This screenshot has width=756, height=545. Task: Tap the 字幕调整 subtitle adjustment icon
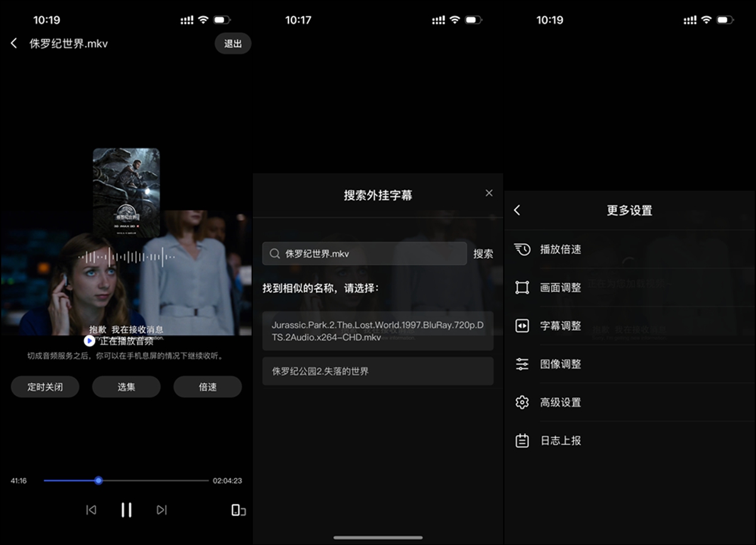[522, 326]
